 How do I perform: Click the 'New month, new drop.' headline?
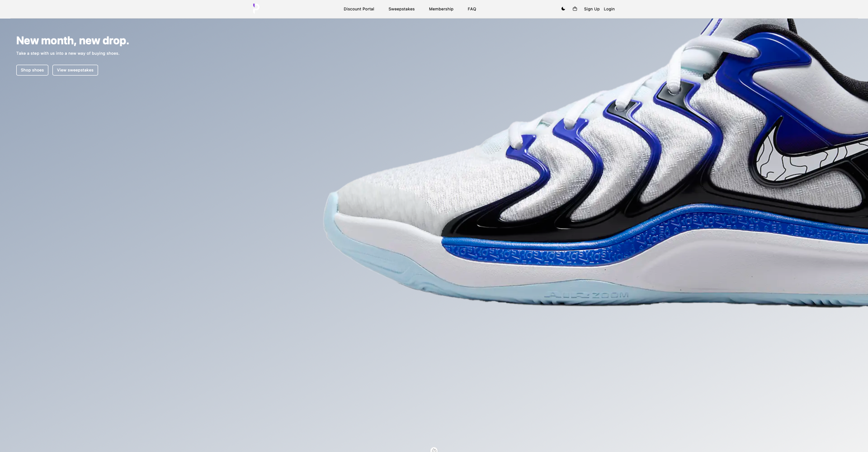pos(72,41)
